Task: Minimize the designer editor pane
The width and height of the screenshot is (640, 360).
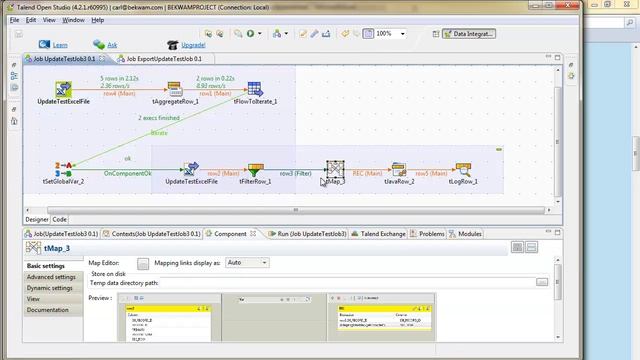Action: [x=548, y=57]
